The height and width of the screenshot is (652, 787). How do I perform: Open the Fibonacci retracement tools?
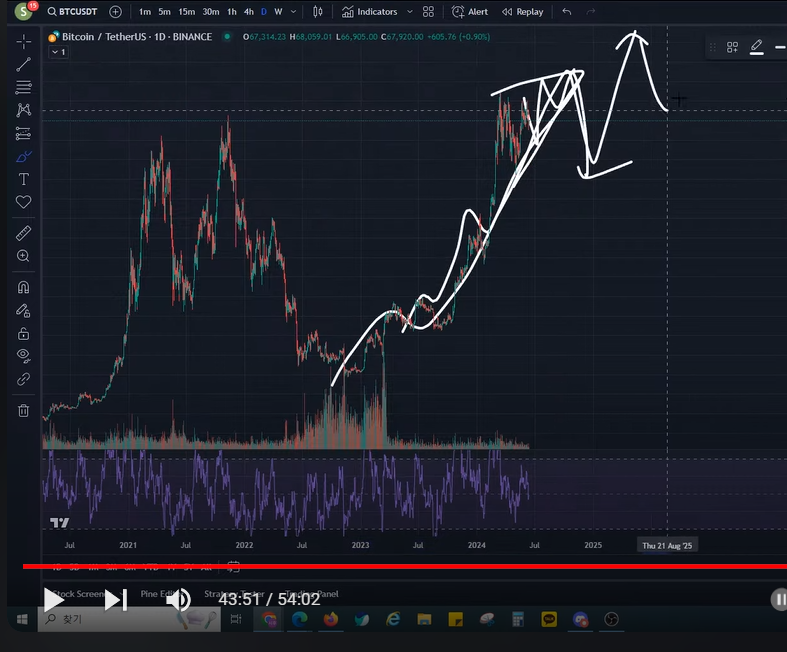(x=24, y=87)
